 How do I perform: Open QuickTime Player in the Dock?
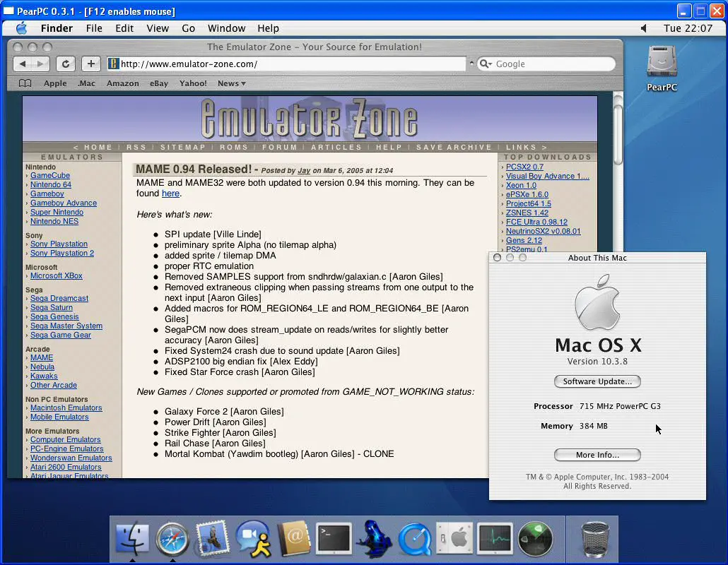click(415, 539)
